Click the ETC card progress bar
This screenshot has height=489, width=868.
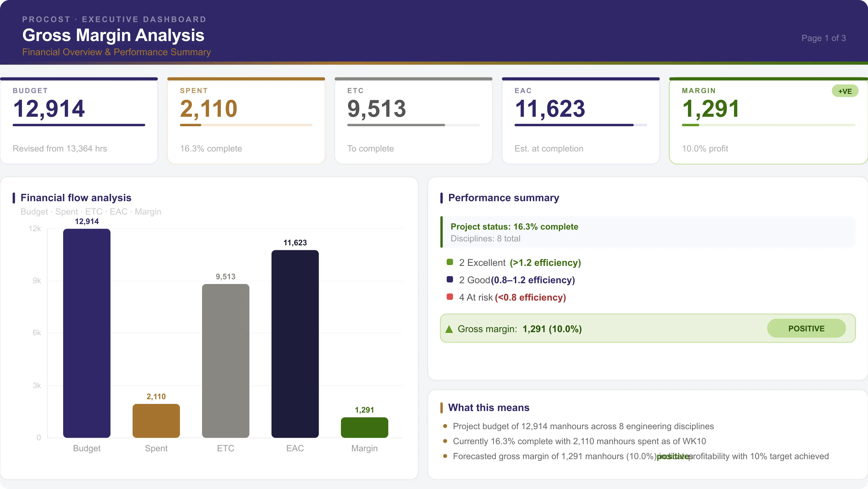click(413, 125)
